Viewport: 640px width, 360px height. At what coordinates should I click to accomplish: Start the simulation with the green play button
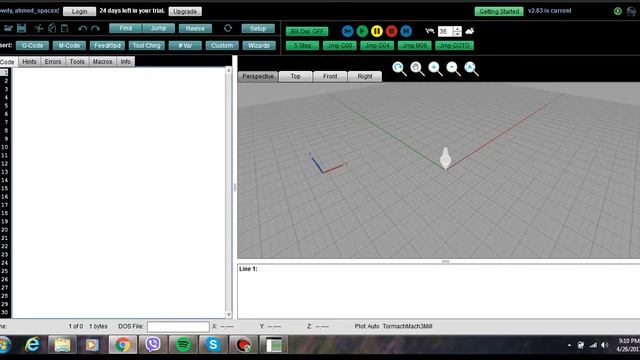point(362,31)
